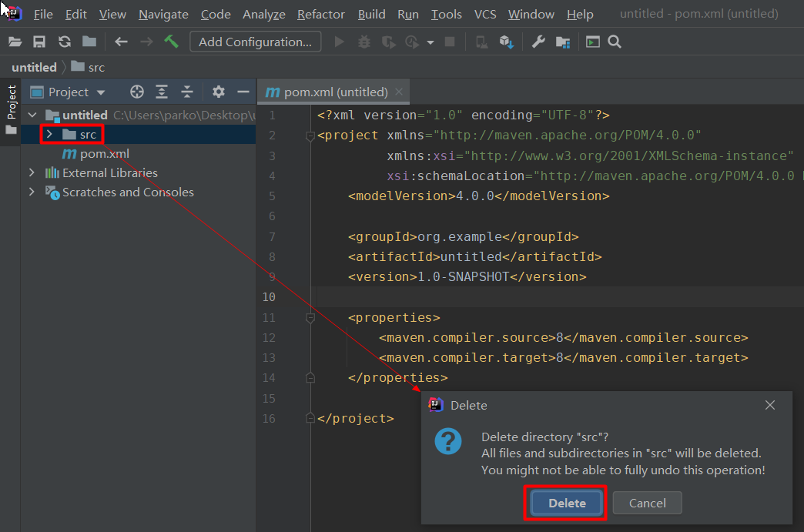Collapse the untitled project root
Viewport: 804px width, 532px height.
(32, 115)
